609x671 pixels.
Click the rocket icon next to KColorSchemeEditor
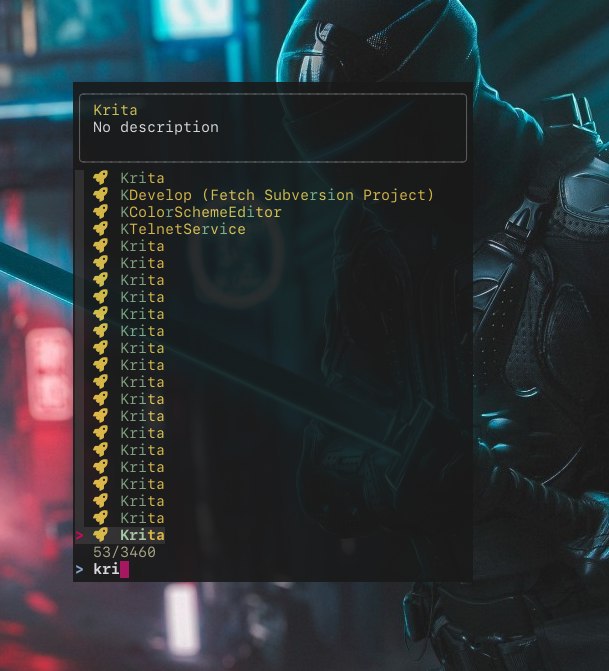[x=101, y=212]
